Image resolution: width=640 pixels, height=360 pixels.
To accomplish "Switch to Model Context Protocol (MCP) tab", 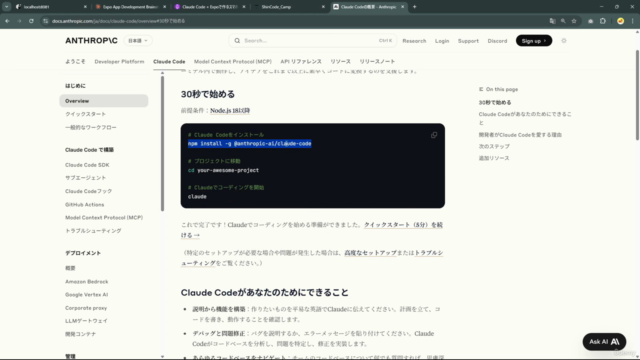I will tap(233, 62).
